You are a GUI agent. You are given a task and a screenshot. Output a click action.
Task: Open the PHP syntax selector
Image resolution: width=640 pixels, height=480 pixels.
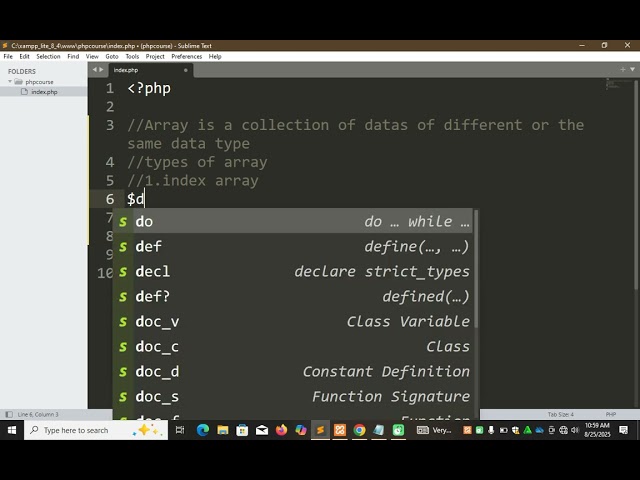(611, 414)
